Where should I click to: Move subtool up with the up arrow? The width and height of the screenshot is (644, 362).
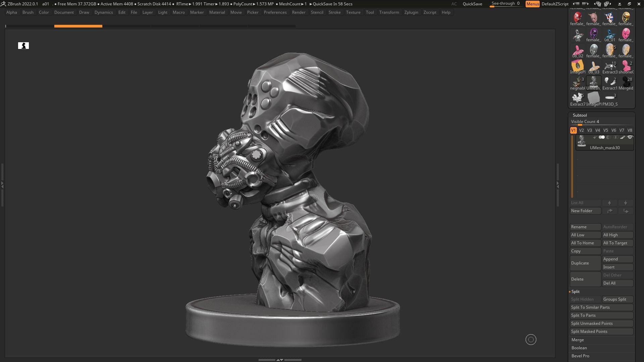pyautogui.click(x=609, y=203)
